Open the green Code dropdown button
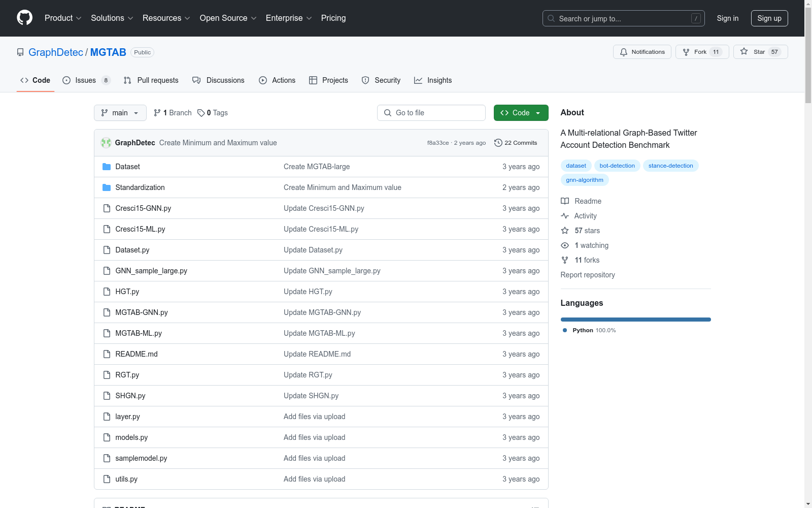This screenshot has height=508, width=812. click(521, 113)
